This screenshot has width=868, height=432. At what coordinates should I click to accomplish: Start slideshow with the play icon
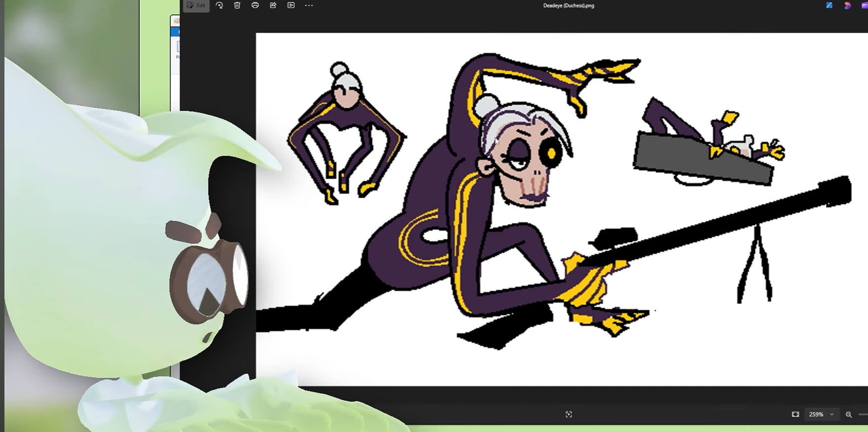(291, 5)
